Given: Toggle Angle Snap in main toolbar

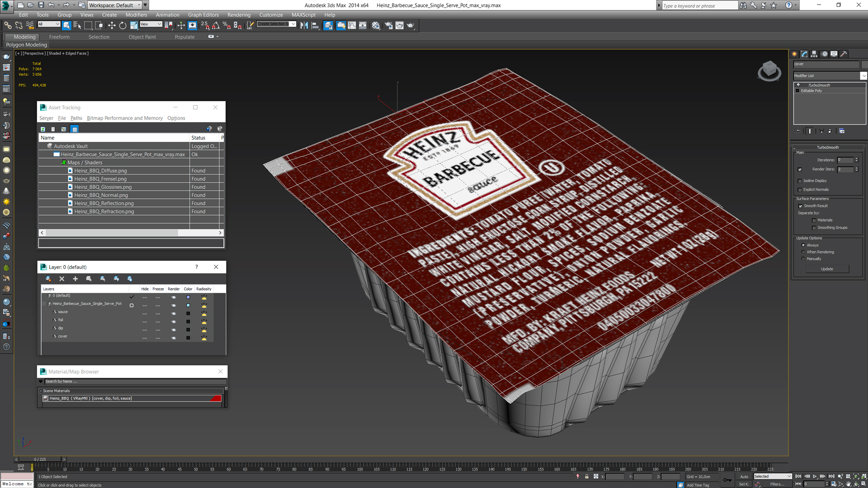Looking at the screenshot, I should point(216,26).
